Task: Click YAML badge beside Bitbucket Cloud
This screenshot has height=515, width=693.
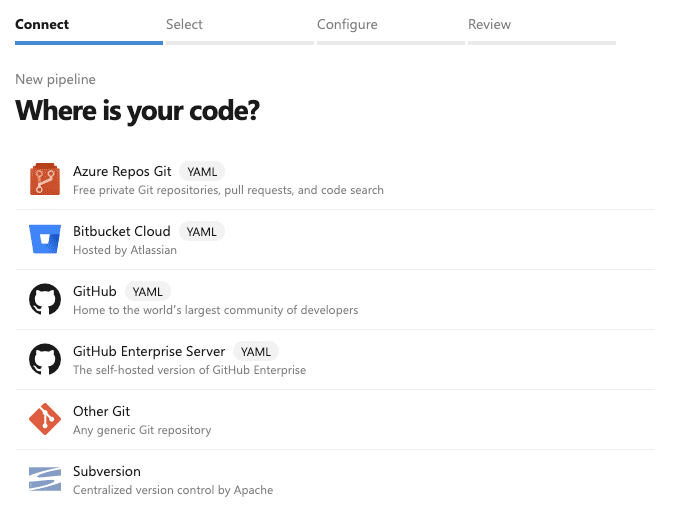Action: (201, 232)
